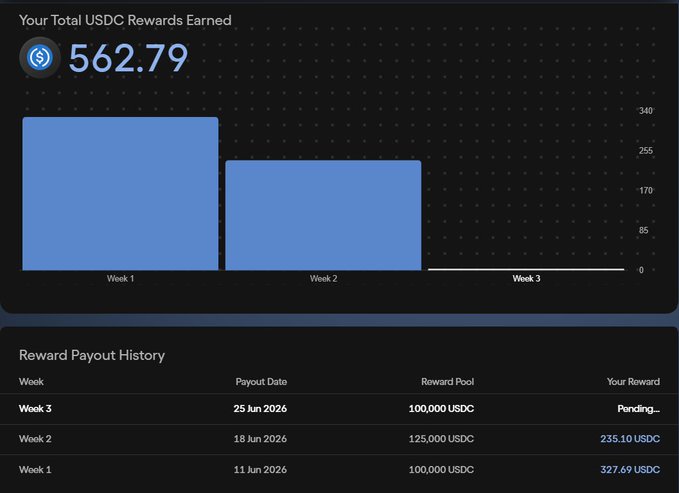Click the 'Week' column header
The width and height of the screenshot is (679, 493).
(x=31, y=382)
